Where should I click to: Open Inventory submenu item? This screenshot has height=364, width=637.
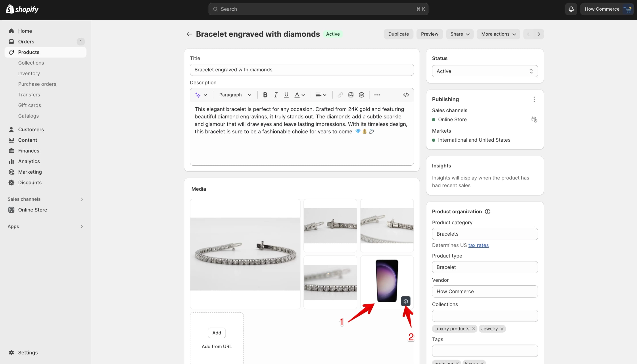29,74
